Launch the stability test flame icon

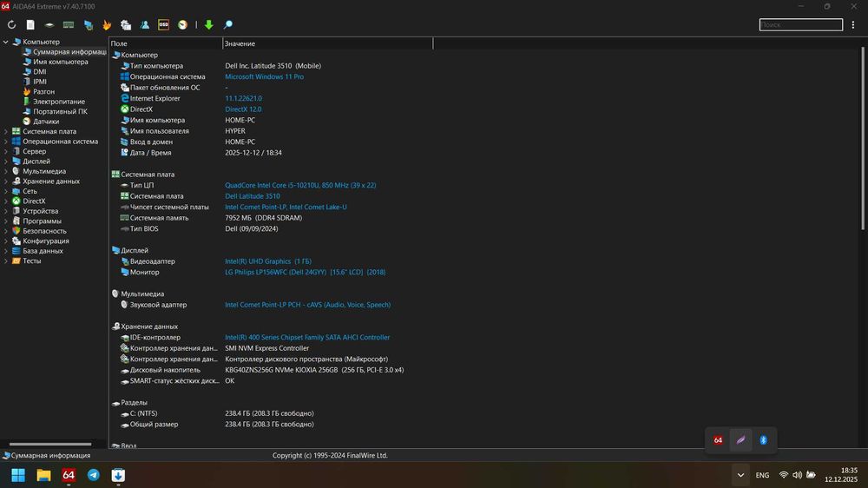[x=107, y=25]
